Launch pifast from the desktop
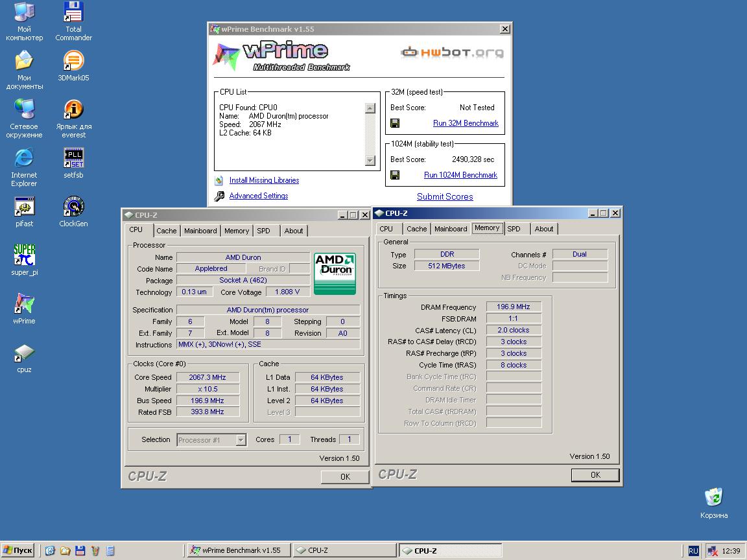Image resolution: width=747 pixels, height=560 pixels. point(24,212)
